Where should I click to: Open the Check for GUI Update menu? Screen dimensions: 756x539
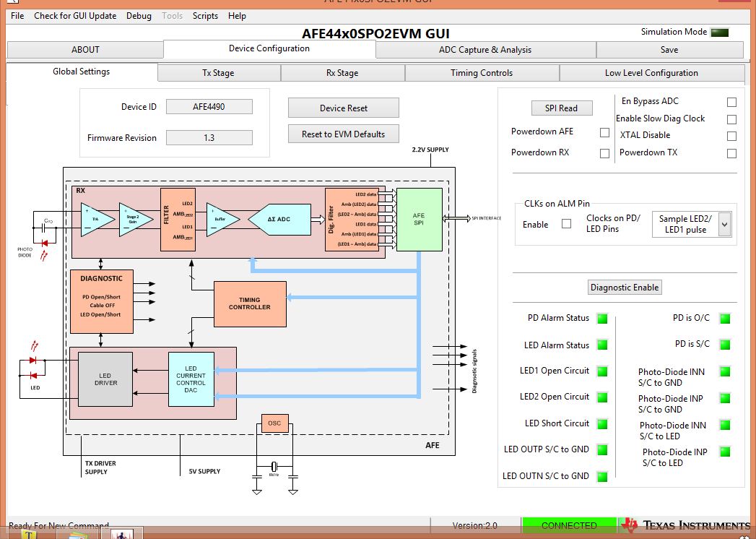point(75,16)
